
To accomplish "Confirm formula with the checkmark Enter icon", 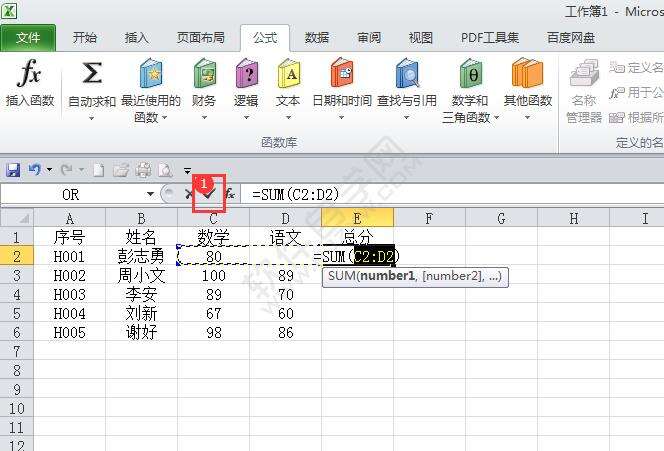I will 209,194.
